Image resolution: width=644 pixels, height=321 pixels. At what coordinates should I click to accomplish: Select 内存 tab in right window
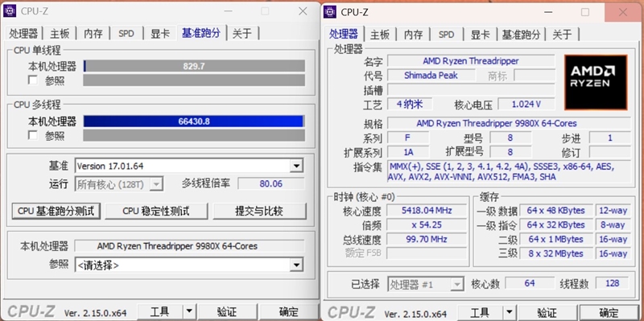[413, 35]
